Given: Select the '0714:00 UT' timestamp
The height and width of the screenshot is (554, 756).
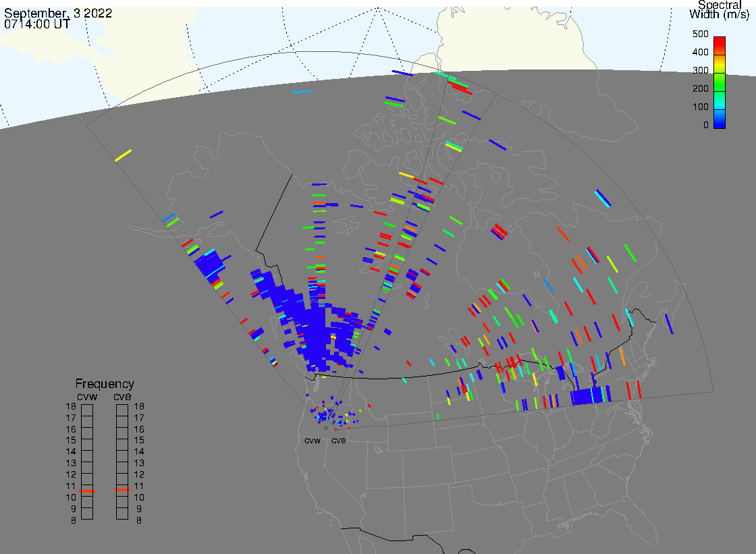Looking at the screenshot, I should (36, 24).
